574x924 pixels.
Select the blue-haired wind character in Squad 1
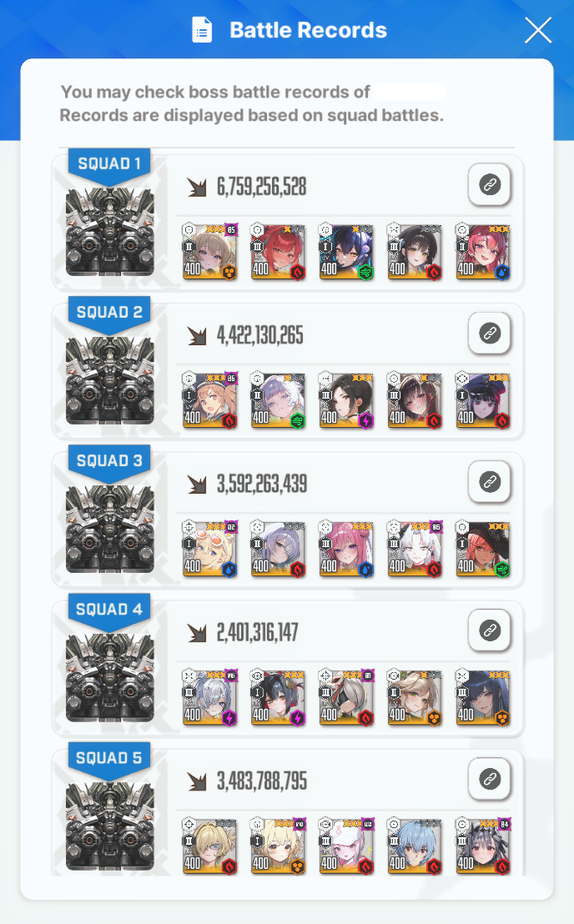[x=346, y=252]
